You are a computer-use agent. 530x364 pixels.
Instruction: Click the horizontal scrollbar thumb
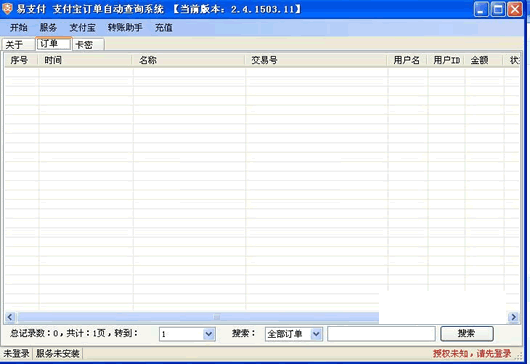coord(198,317)
